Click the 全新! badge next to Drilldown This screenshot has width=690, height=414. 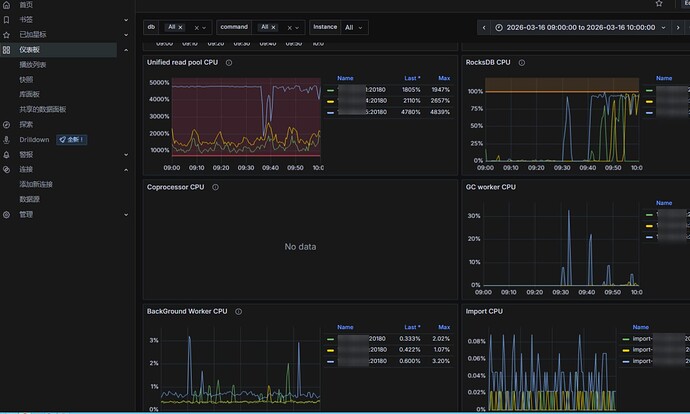pyautogui.click(x=71, y=139)
